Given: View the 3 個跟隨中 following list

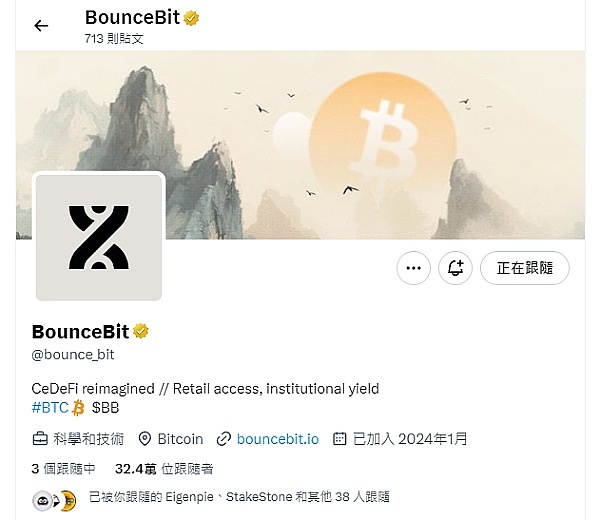Looking at the screenshot, I should click(63, 469).
